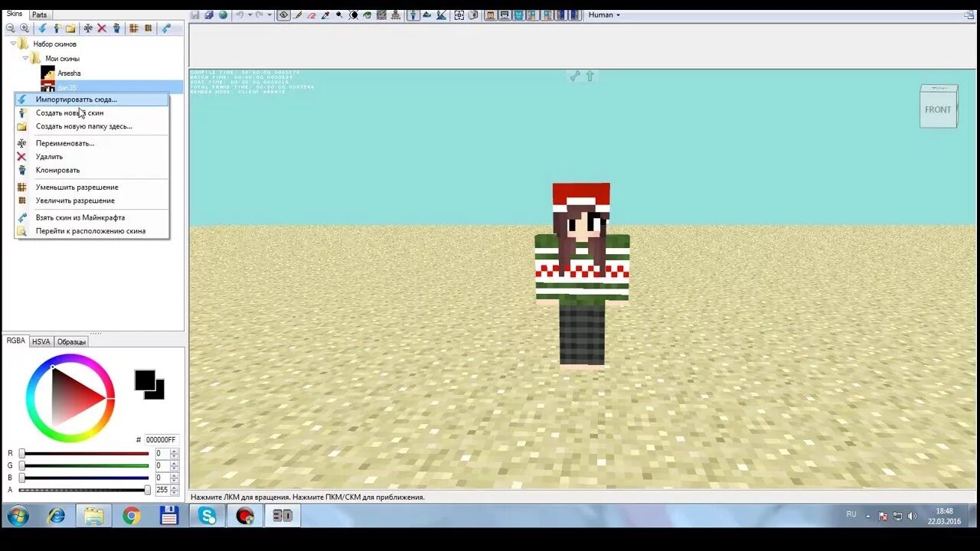The height and width of the screenshot is (551, 980).
Task: Select the dodge/burn tool
Action: 339,15
